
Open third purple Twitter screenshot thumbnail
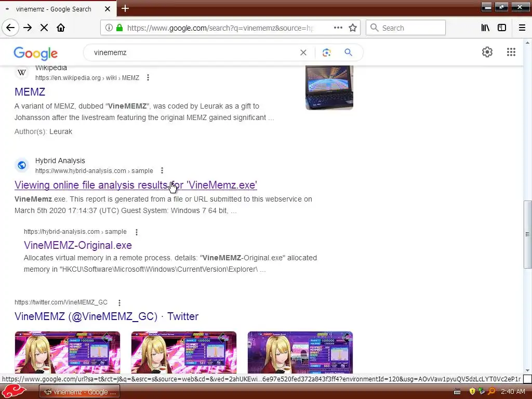(x=300, y=353)
